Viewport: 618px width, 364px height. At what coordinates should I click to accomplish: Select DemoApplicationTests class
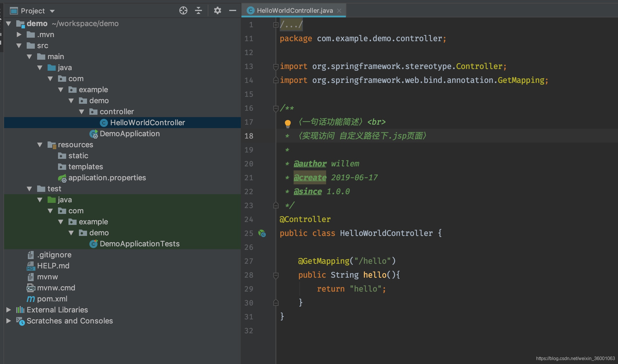140,244
